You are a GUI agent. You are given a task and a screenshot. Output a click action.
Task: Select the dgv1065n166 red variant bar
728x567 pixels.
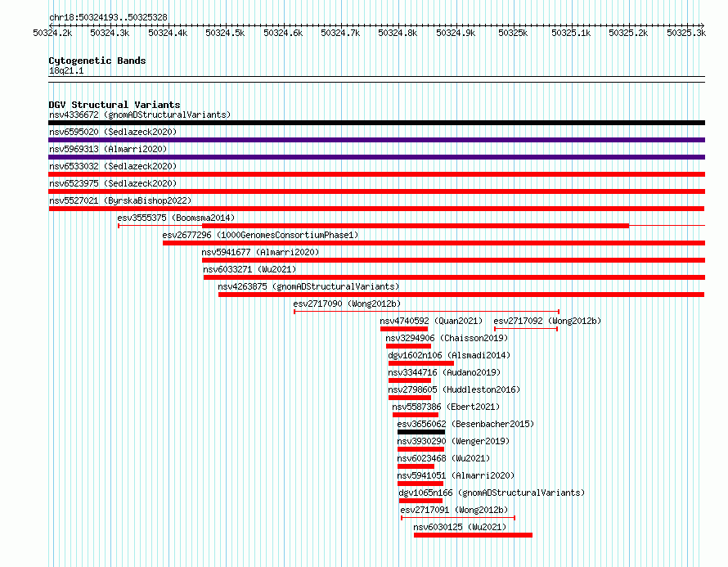click(x=420, y=501)
